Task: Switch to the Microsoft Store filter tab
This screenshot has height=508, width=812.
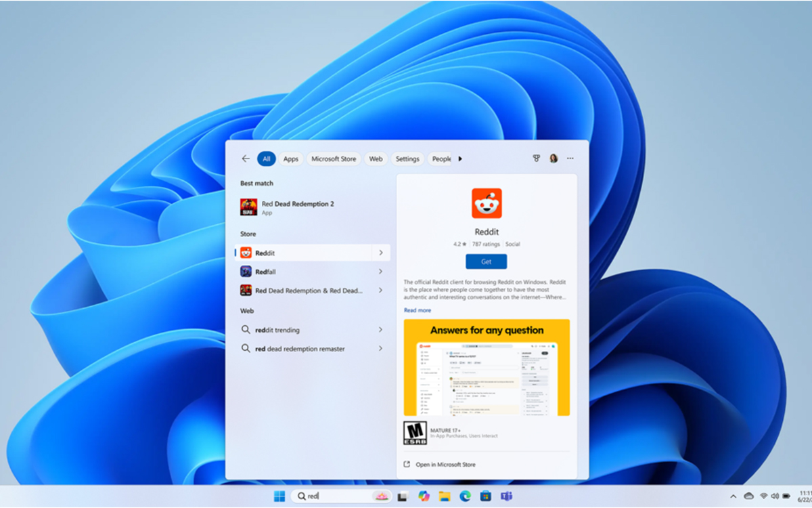Action: [334, 158]
